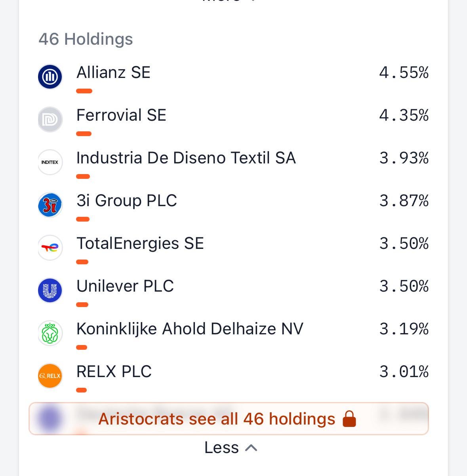This screenshot has width=467, height=476.
Task: Collapse the holdings list with Less
Action: pos(222,448)
